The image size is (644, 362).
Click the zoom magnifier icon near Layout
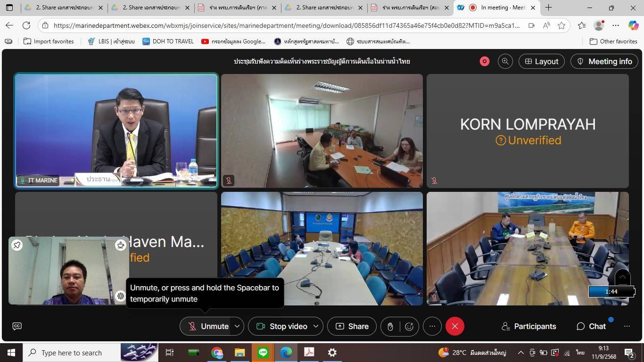click(505, 61)
